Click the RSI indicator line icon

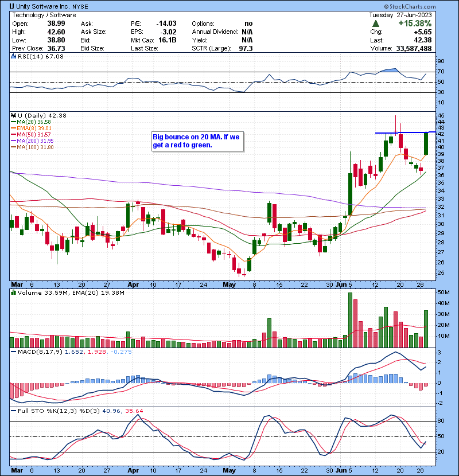coord(13,56)
